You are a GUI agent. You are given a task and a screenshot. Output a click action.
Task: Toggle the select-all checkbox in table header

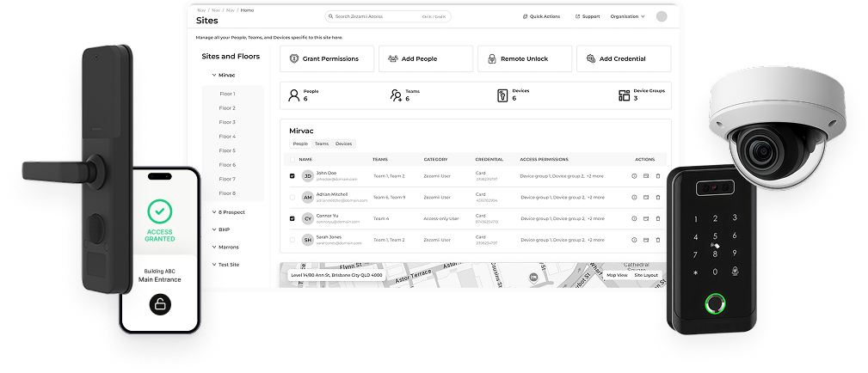292,159
